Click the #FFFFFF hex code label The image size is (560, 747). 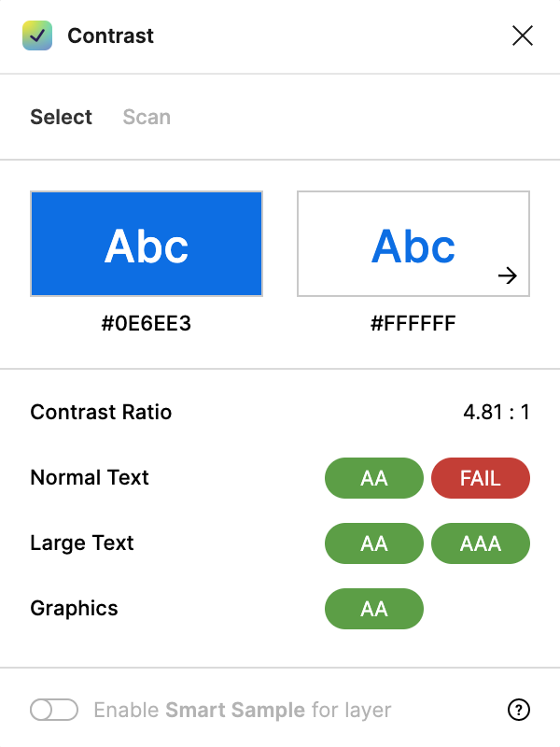413,325
